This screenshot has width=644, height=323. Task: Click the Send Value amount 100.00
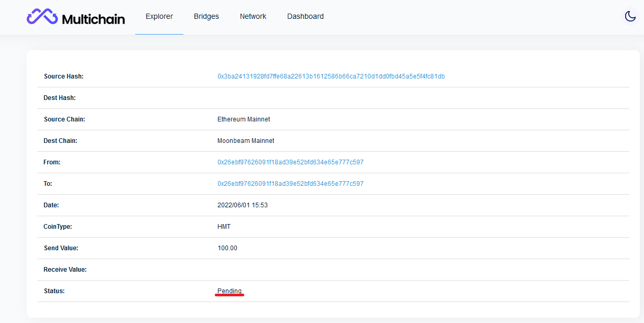pos(227,248)
